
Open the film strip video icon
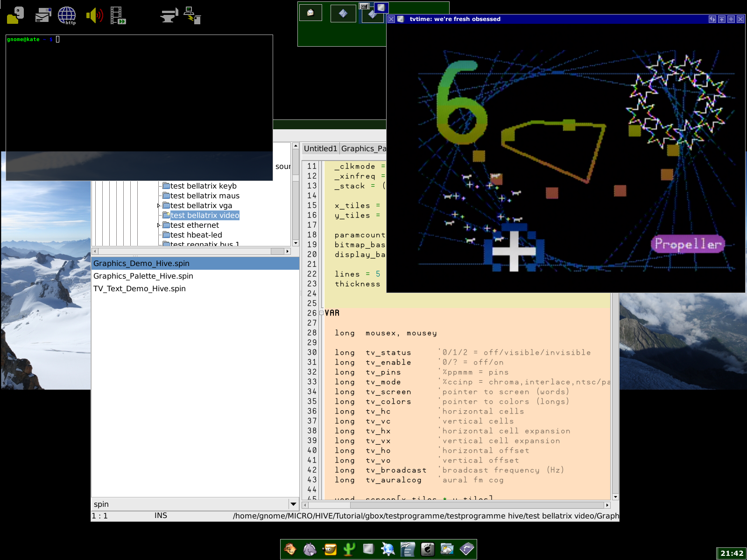coord(118,15)
